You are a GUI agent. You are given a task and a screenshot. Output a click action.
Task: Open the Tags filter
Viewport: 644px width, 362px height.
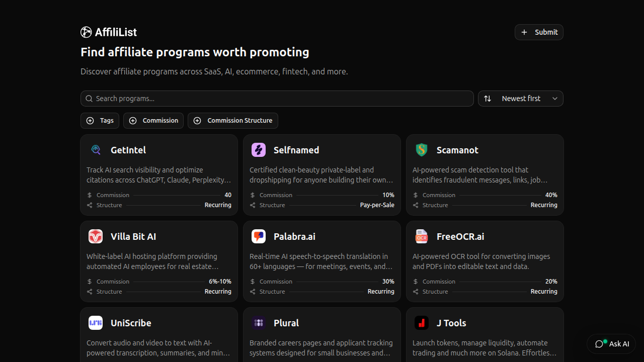(100, 121)
